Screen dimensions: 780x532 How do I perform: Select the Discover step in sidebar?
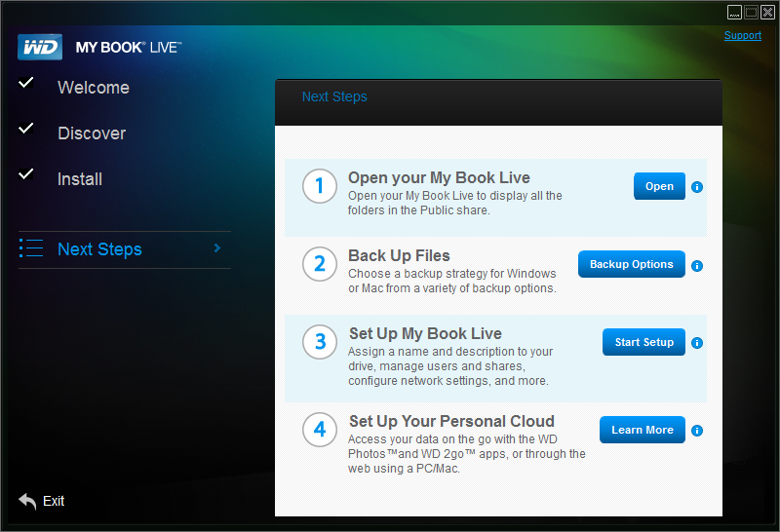92,133
